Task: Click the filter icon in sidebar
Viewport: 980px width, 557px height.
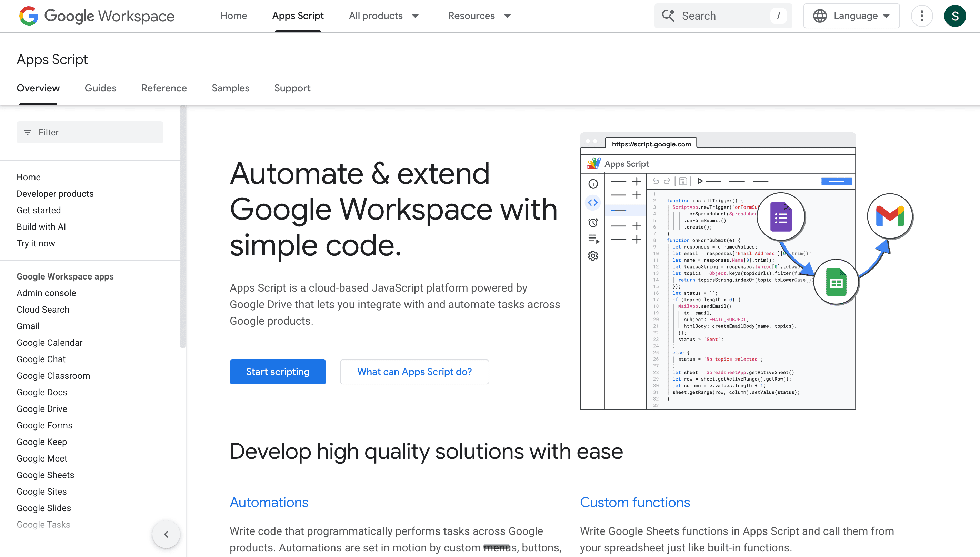Action: (x=28, y=132)
